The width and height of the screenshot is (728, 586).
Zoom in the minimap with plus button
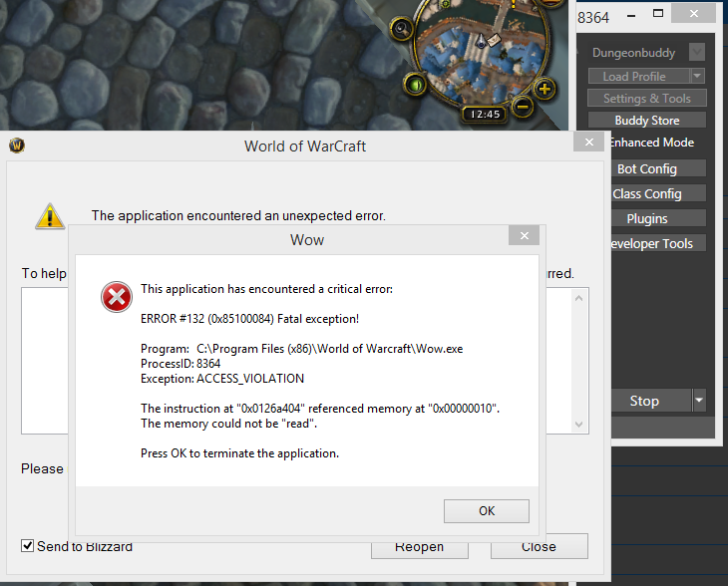(545, 89)
